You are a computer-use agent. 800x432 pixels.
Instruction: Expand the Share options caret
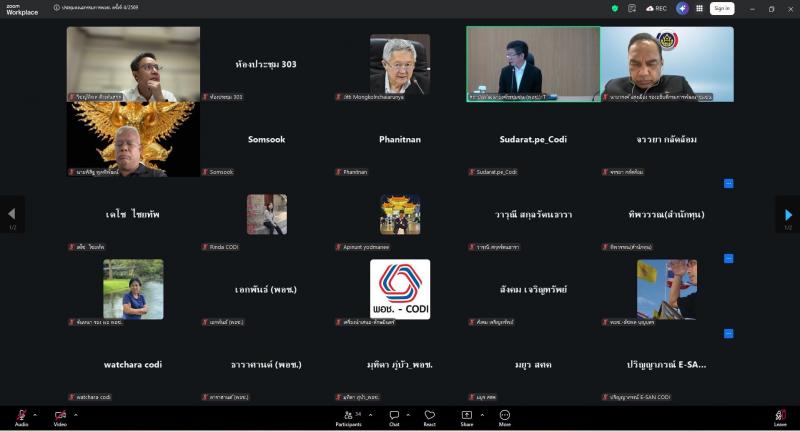[x=482, y=415]
